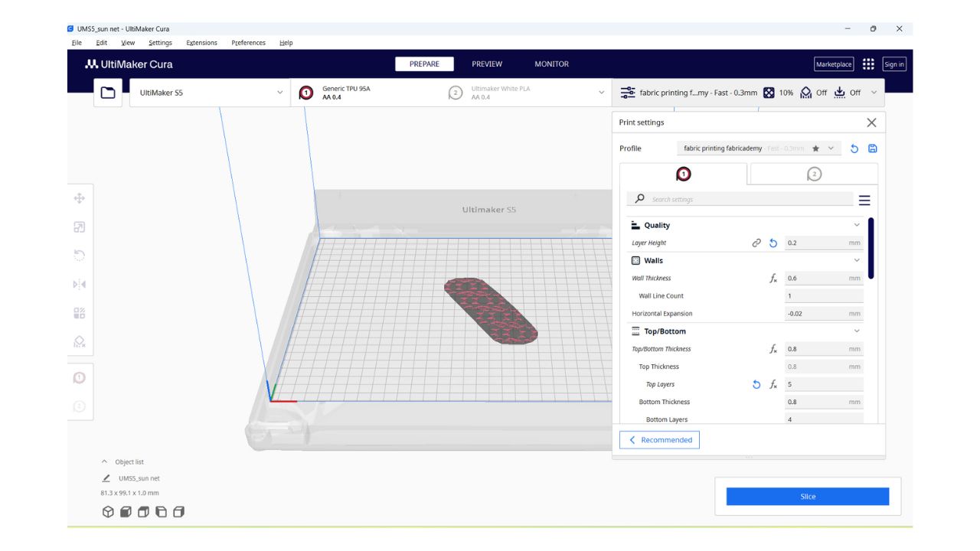This screenshot has height=551, width=980.
Task: Open the Extensions menu
Action: (201, 43)
